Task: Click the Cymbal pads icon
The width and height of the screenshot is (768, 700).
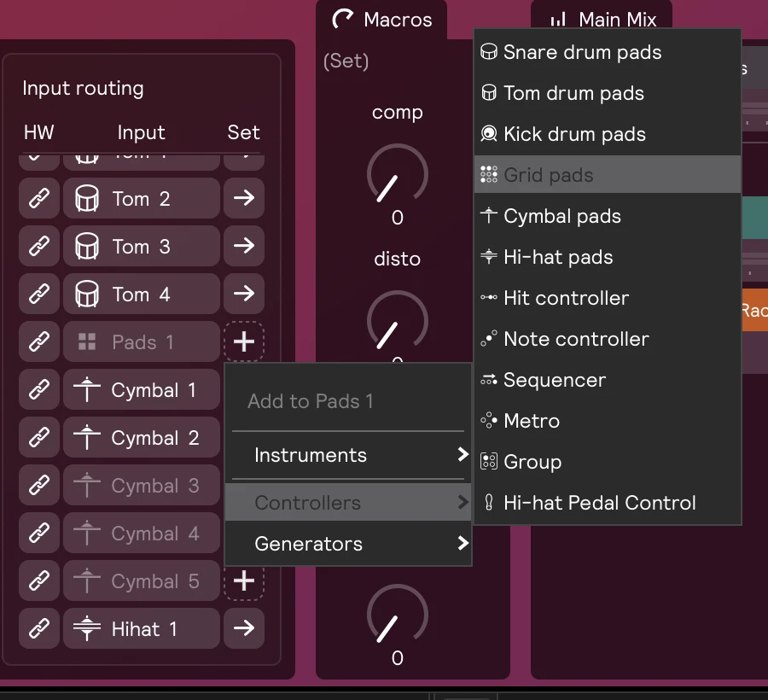Action: 488,215
